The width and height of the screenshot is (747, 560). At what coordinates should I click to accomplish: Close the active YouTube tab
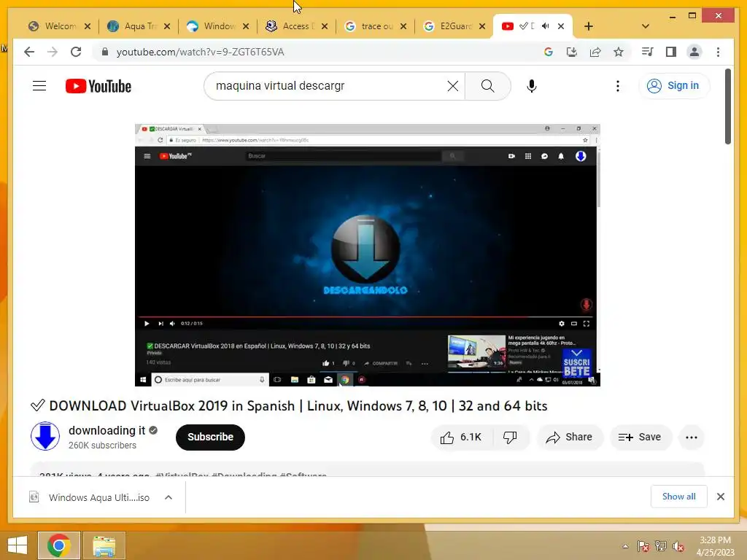561,26
